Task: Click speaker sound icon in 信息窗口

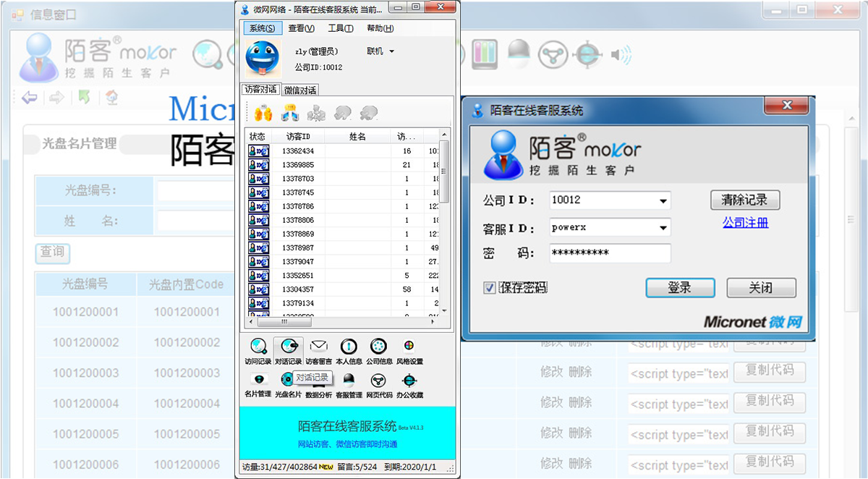Action: [x=621, y=54]
